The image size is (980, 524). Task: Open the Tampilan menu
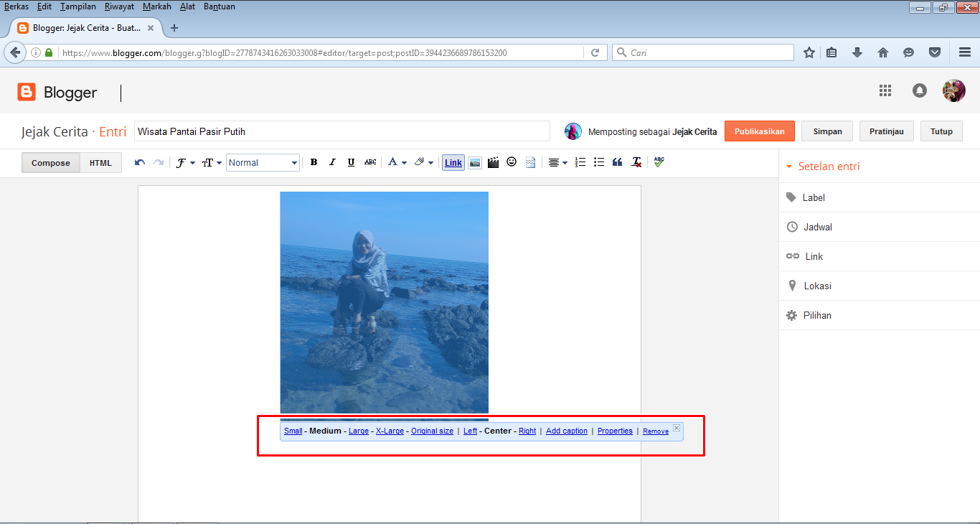click(x=78, y=6)
